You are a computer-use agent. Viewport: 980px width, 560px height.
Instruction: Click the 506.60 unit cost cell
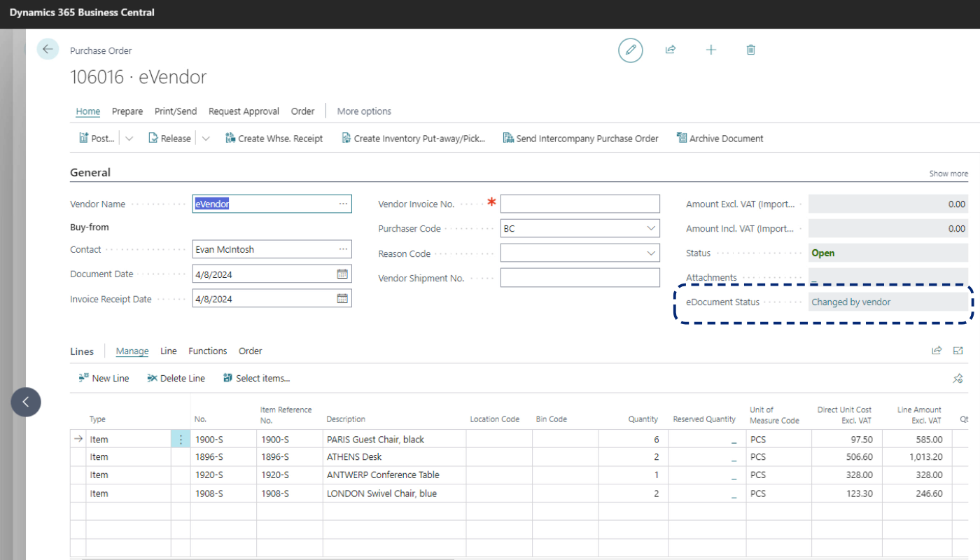(x=846, y=457)
